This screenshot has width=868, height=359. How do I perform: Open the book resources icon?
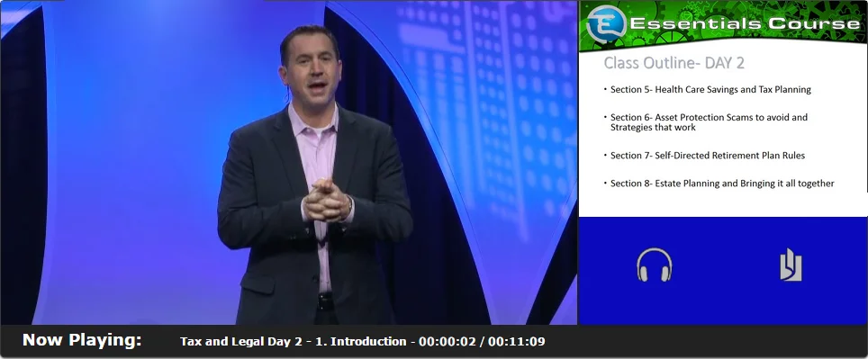click(x=791, y=265)
